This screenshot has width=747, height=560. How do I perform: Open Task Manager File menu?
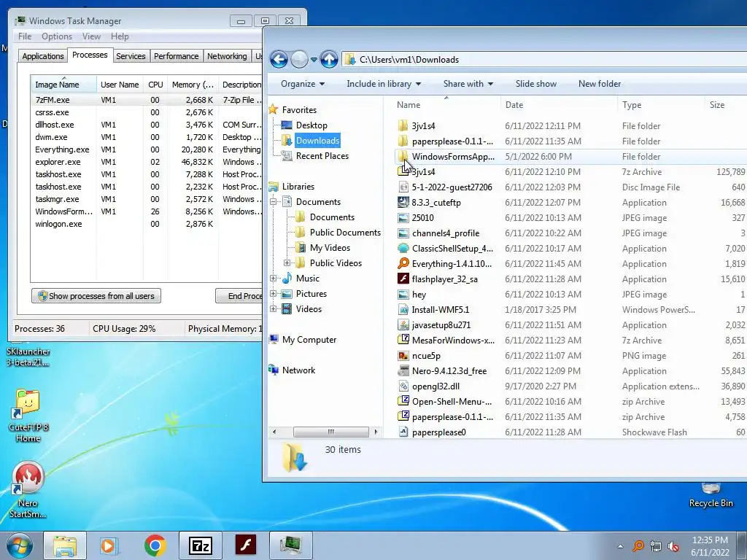click(25, 36)
